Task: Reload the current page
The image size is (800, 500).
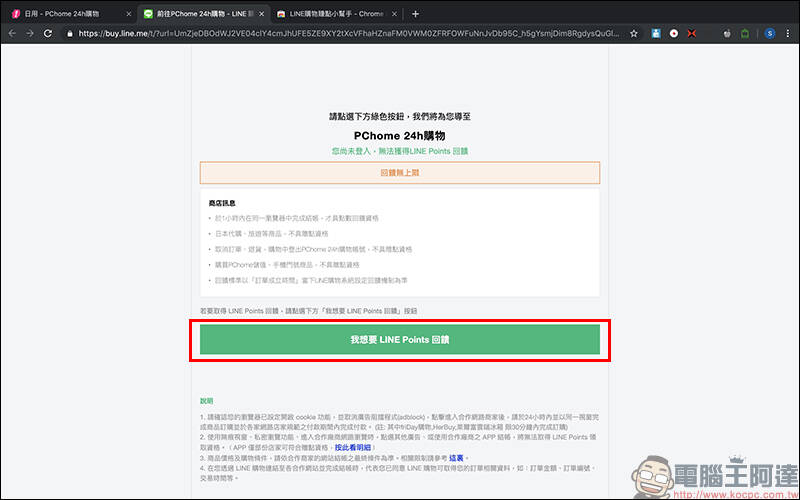Action: [48, 33]
